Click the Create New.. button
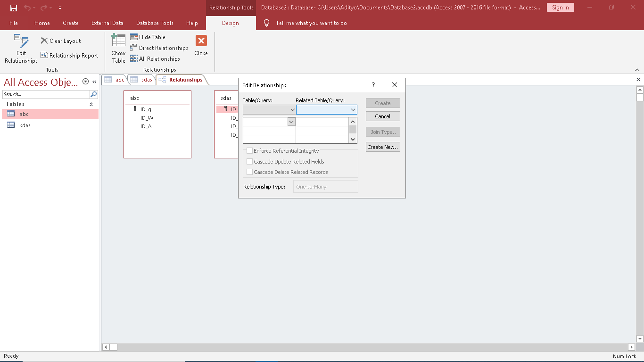Screen dimensions: 644x362 pyautogui.click(x=382, y=147)
